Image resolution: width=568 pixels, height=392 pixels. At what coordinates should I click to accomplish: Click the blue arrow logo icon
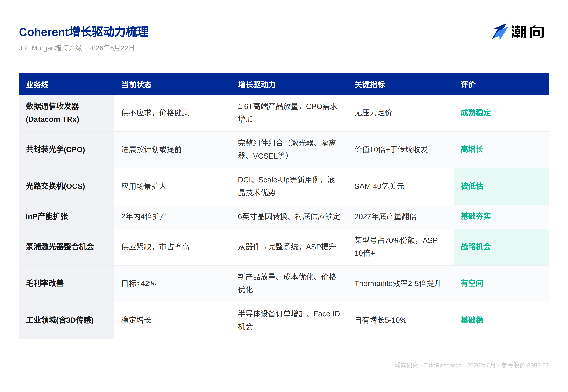coord(499,32)
